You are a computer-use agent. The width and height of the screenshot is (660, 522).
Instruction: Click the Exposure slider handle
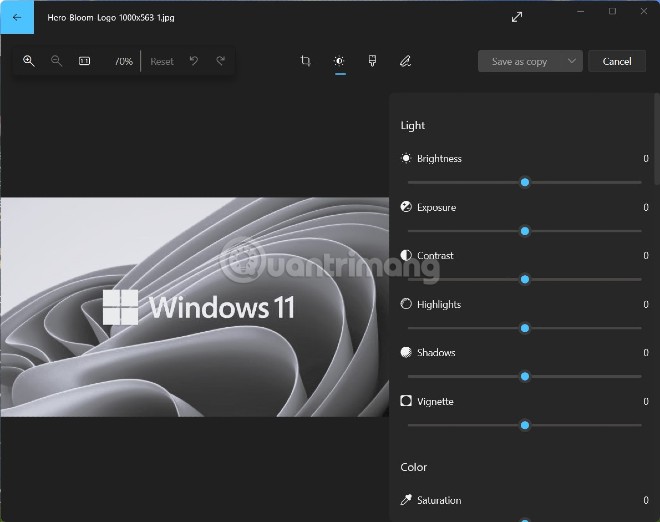tap(525, 231)
